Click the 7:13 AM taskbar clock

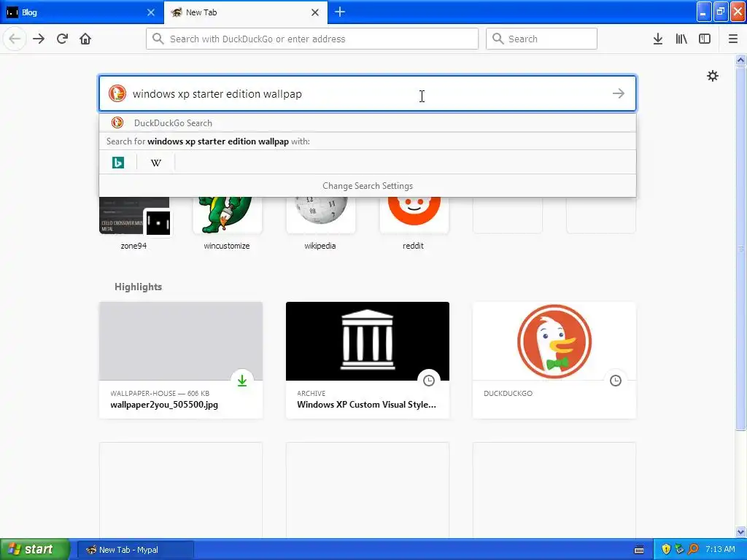[720, 550]
